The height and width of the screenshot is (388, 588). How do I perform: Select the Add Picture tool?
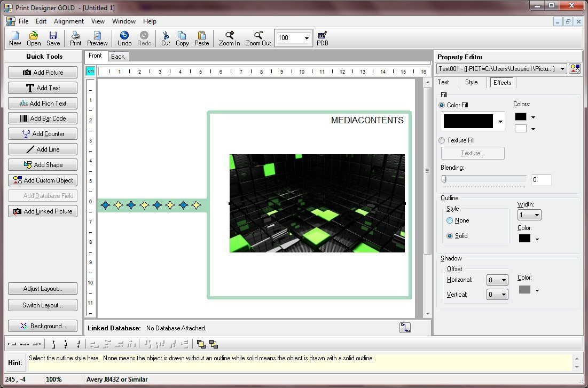tap(43, 72)
